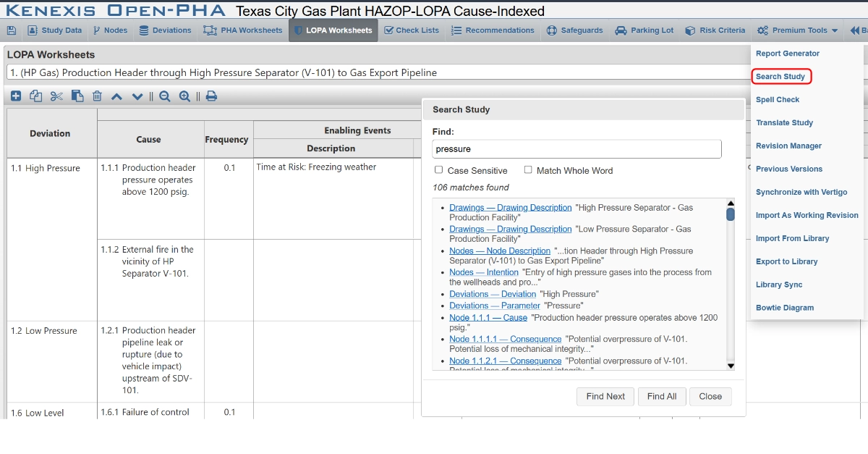Screen dimensions: 868x454
Task: Enable the Case Sensitive checkbox
Action: 439,170
